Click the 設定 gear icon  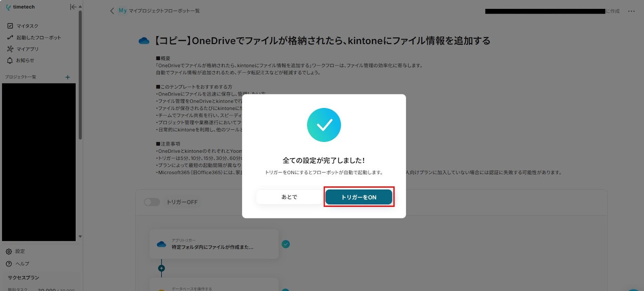[x=9, y=252]
